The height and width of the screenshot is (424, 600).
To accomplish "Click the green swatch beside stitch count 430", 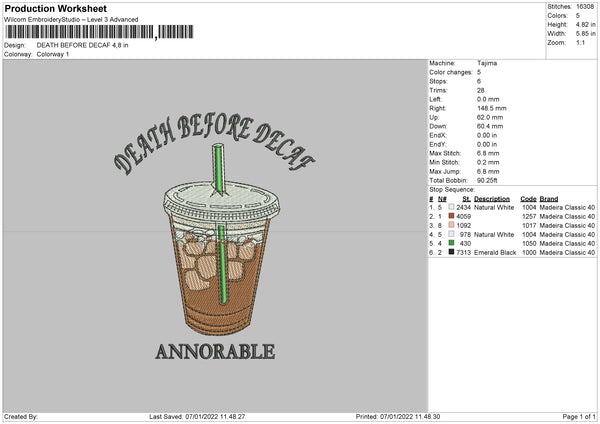I will [x=451, y=243].
